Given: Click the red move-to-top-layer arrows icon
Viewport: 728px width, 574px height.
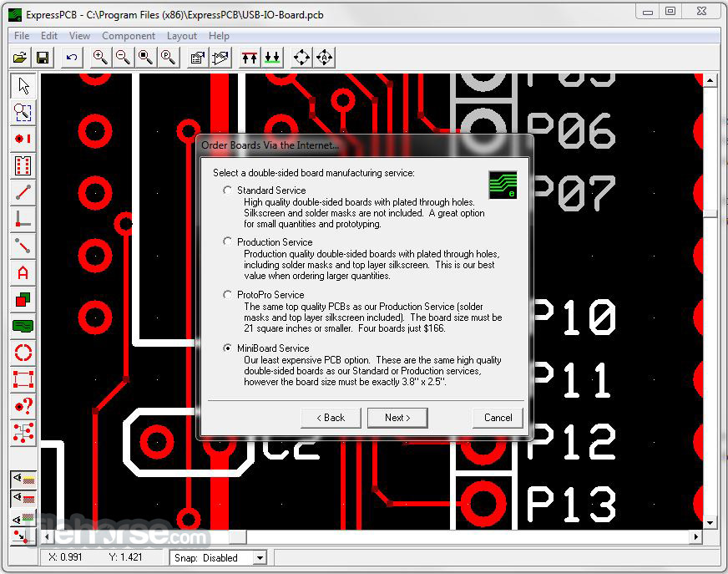Looking at the screenshot, I should pyautogui.click(x=250, y=58).
